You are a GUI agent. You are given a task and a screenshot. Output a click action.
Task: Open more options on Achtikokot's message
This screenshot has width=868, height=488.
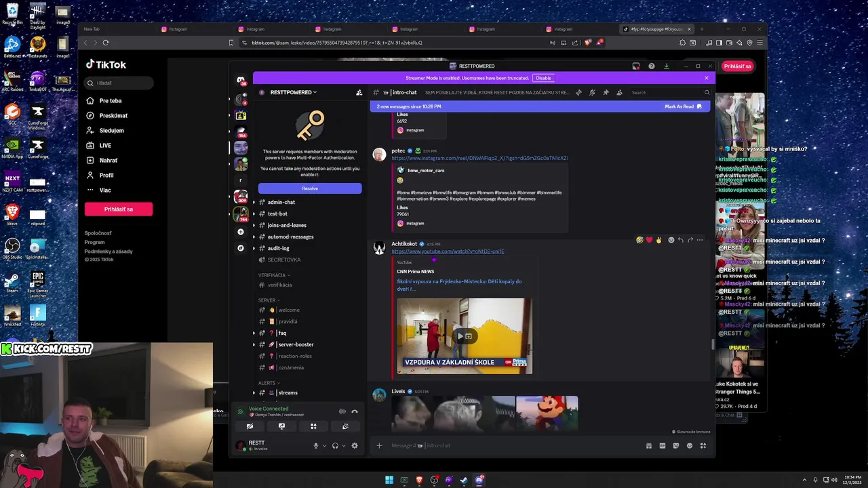700,240
